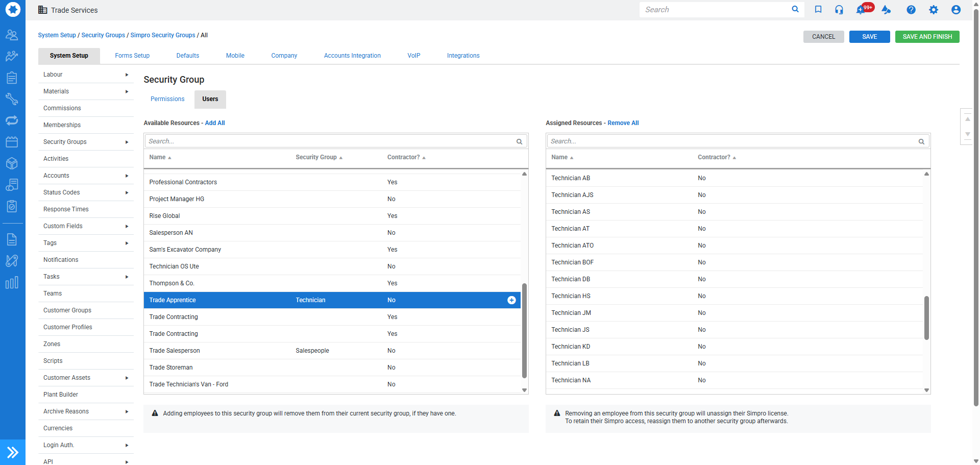Click the Remove All link
The width and height of the screenshot is (980, 465).
coord(623,123)
